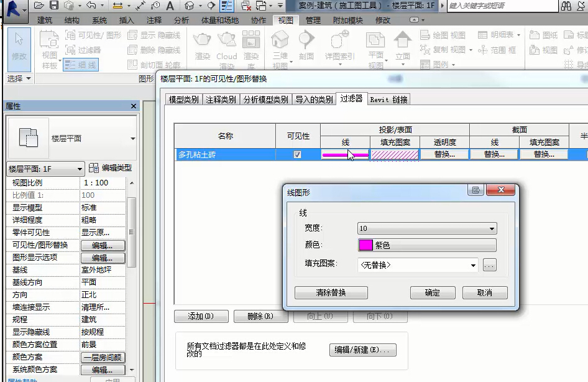Click the 清除替换 button
The image size is (588, 382).
[331, 292]
